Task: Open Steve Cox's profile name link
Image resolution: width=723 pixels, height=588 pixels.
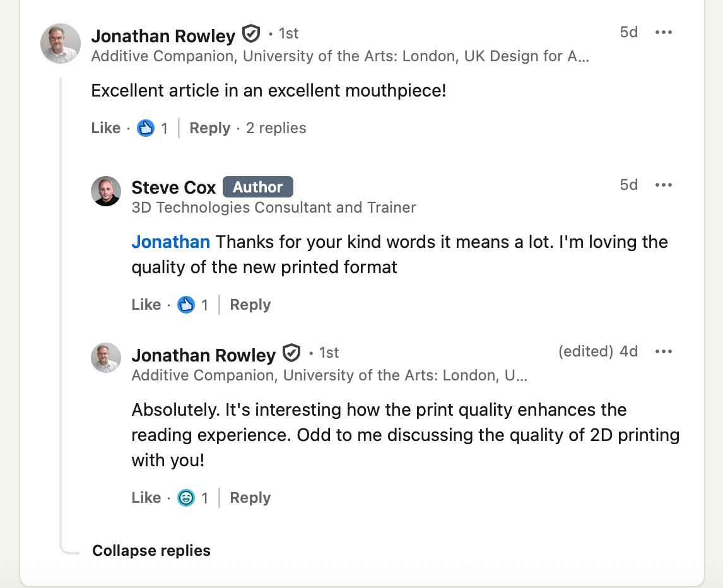Action: coord(173,187)
